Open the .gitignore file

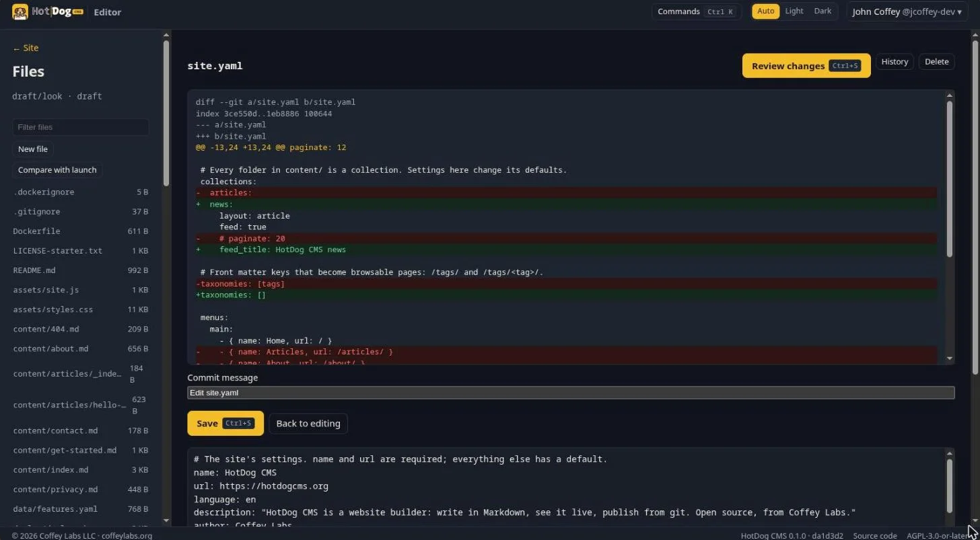tap(81, 212)
